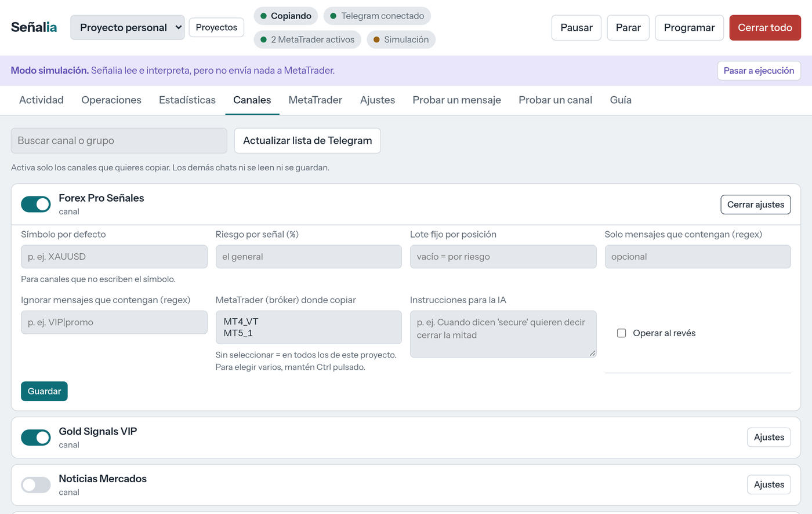Click the Pausar button
812x514 pixels.
point(577,27)
